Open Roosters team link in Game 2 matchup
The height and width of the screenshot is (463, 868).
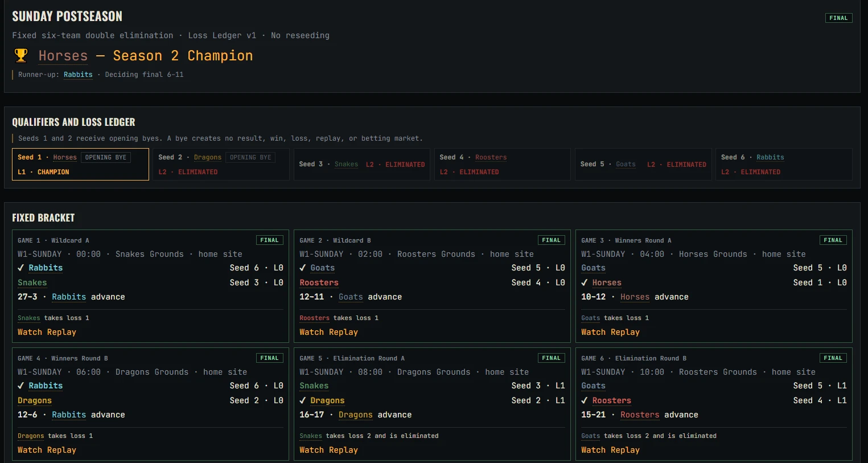point(319,282)
